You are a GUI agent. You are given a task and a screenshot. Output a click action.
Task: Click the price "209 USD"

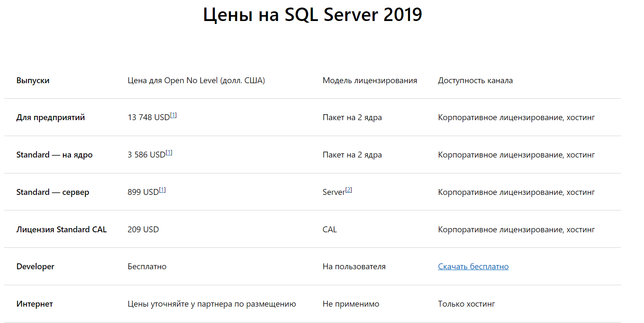pos(143,230)
